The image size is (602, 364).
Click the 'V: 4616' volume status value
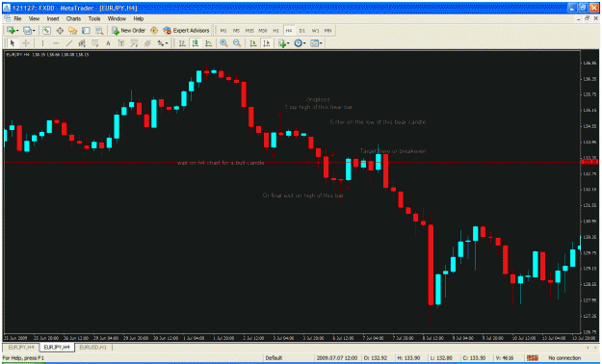504,358
